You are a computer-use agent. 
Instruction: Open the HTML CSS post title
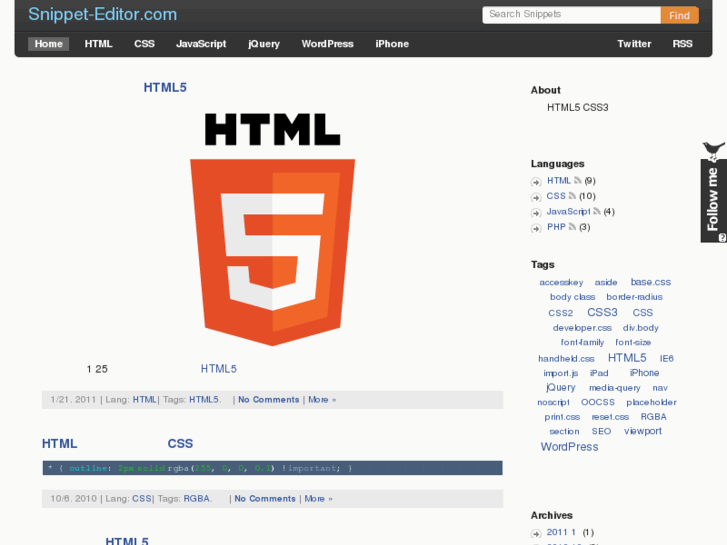117,443
